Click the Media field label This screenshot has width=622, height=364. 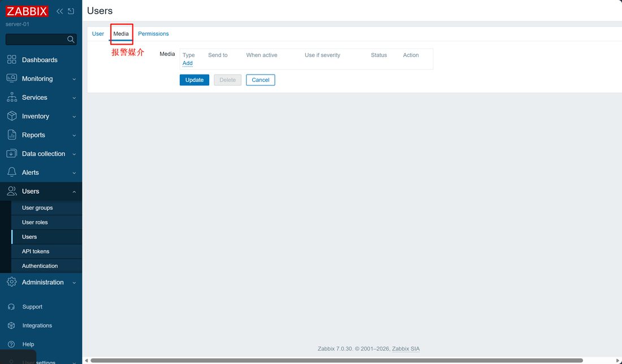click(167, 54)
